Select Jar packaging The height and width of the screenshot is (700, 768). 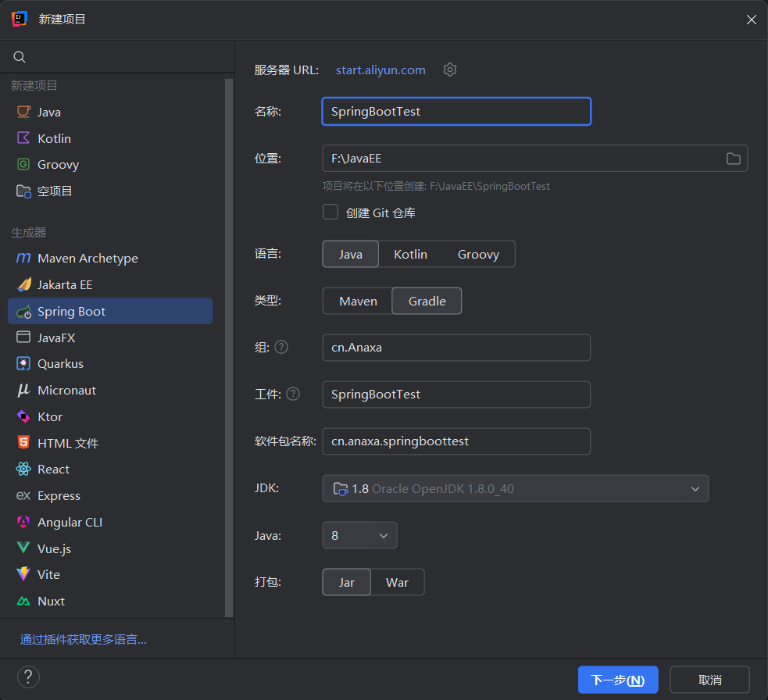(346, 583)
